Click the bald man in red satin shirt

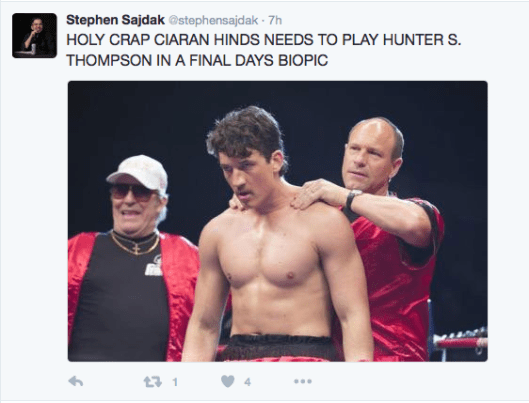coord(388,236)
